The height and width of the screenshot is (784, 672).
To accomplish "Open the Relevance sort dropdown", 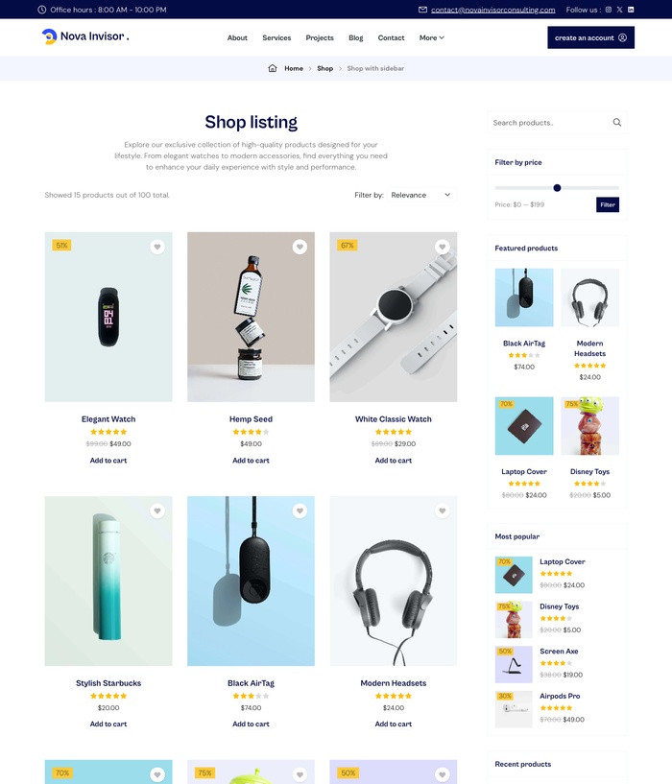I will (x=421, y=195).
